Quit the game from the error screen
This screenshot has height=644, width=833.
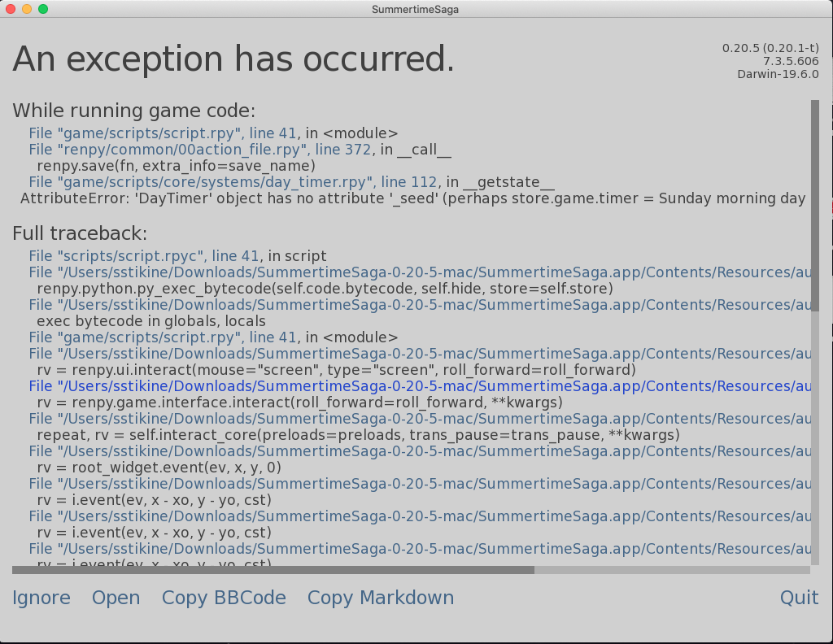[x=799, y=598]
